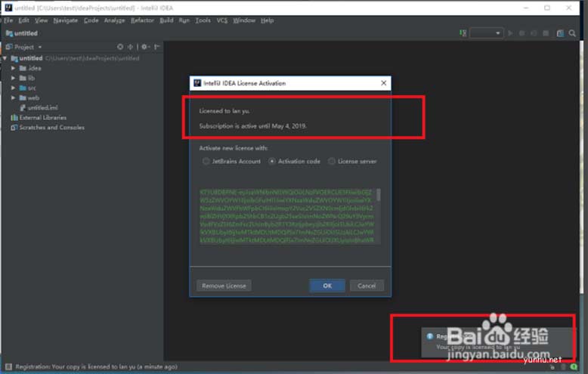This screenshot has width=588, height=374.
Task: Expand the web folder
Action: click(x=13, y=97)
